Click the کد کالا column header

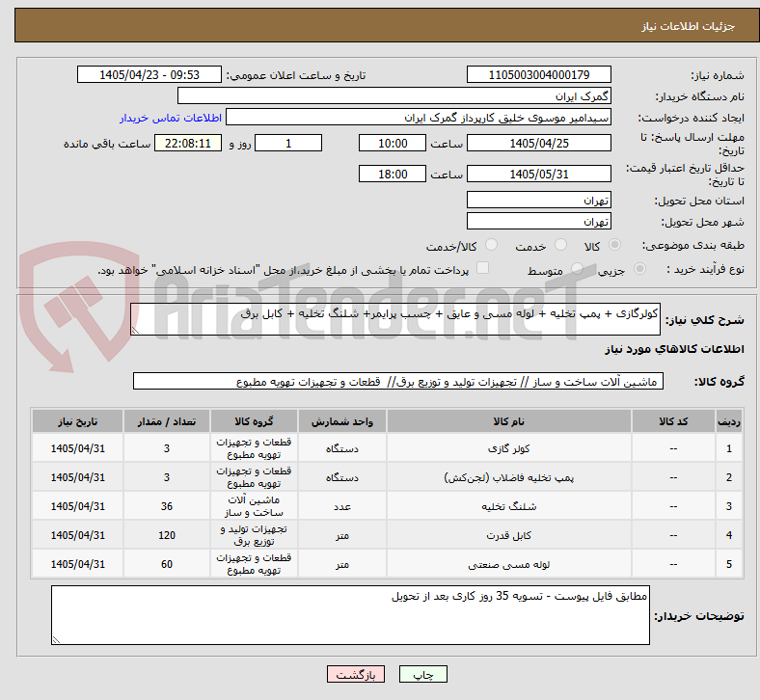coord(673,421)
